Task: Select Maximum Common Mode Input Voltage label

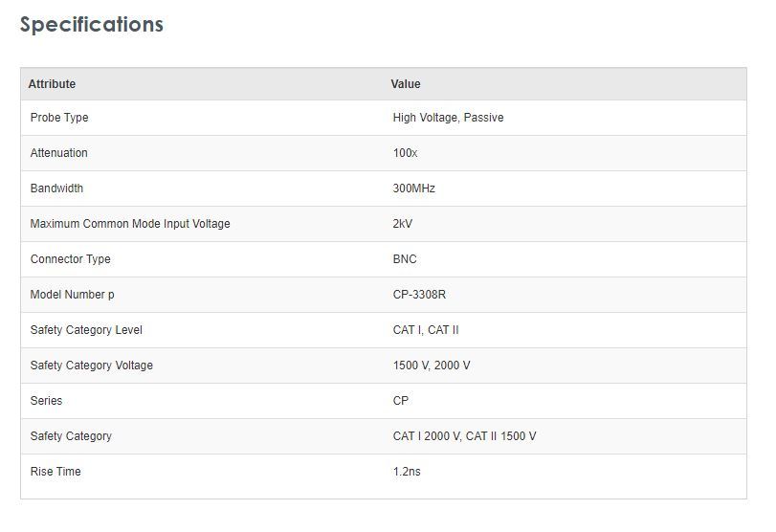Action: tap(130, 224)
